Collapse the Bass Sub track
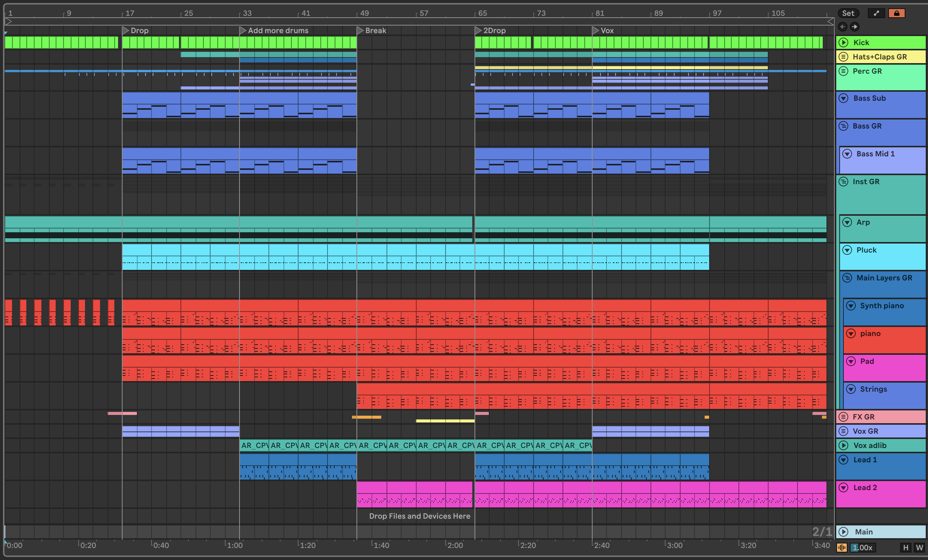 pos(844,98)
